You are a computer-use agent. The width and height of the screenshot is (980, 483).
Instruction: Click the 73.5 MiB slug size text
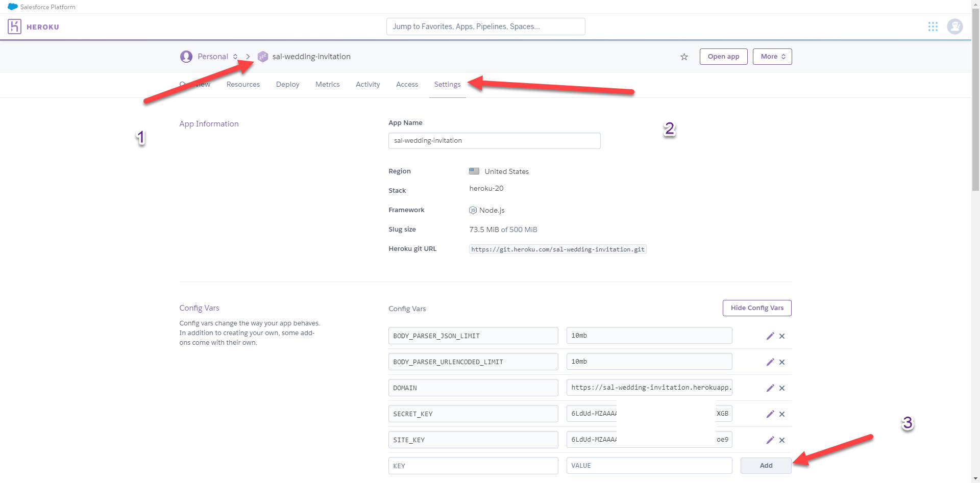pyautogui.click(x=484, y=230)
